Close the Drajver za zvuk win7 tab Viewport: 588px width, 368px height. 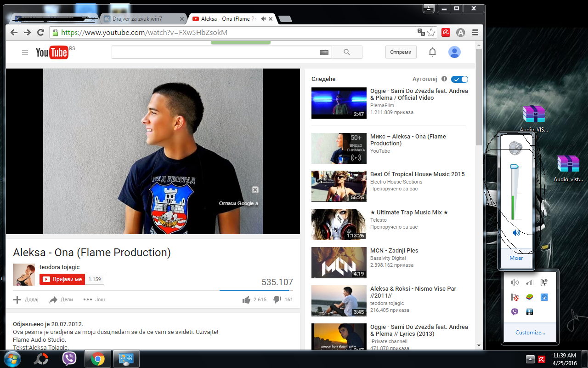pyautogui.click(x=181, y=19)
